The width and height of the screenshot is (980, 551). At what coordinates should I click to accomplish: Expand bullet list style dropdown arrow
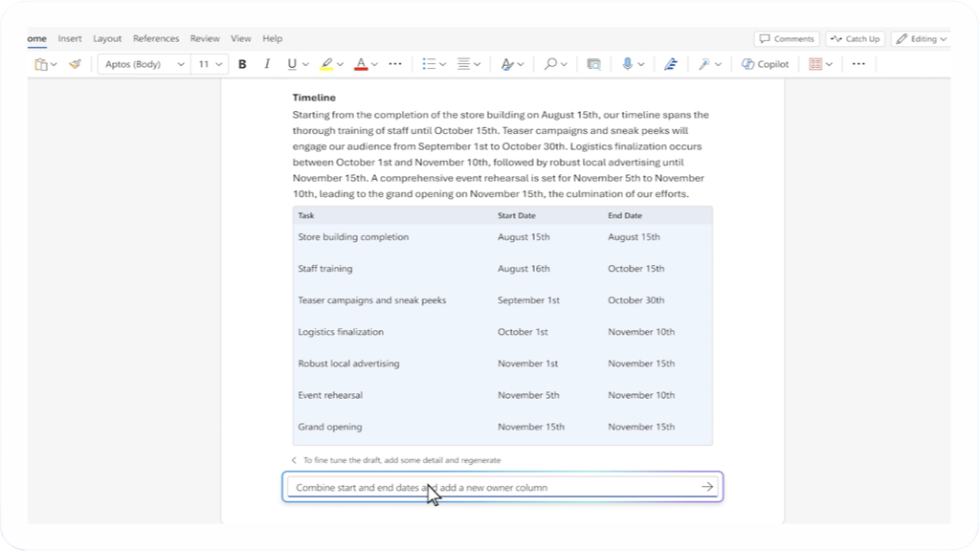[442, 64]
